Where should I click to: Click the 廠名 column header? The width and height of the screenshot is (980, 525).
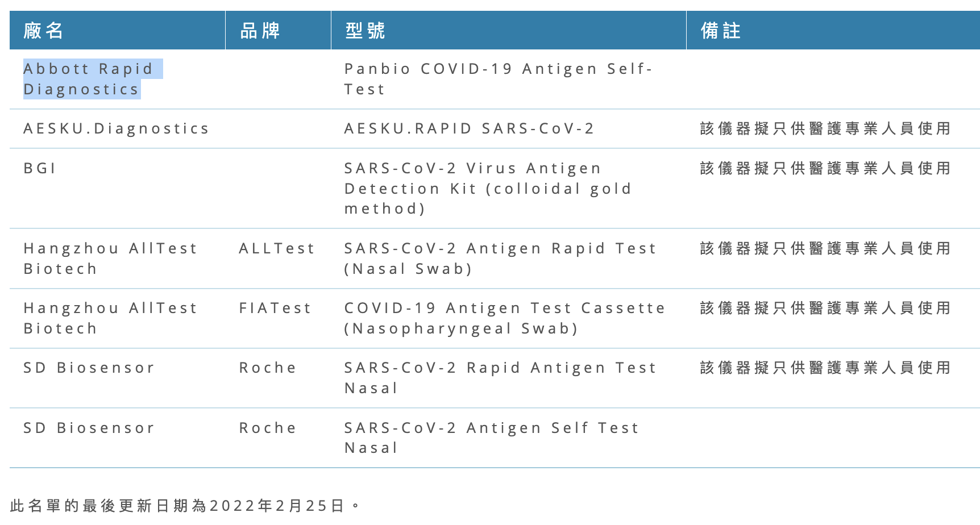(43, 31)
